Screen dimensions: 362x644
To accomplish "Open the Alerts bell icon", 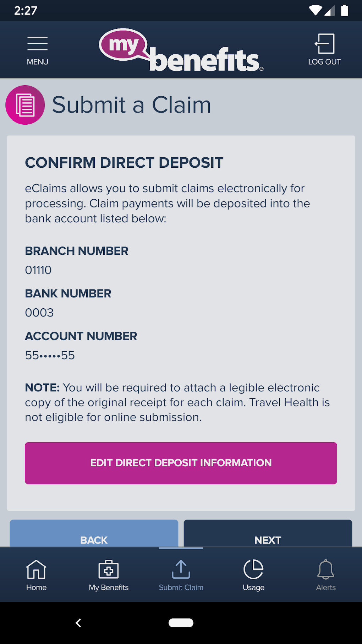I will [325, 569].
